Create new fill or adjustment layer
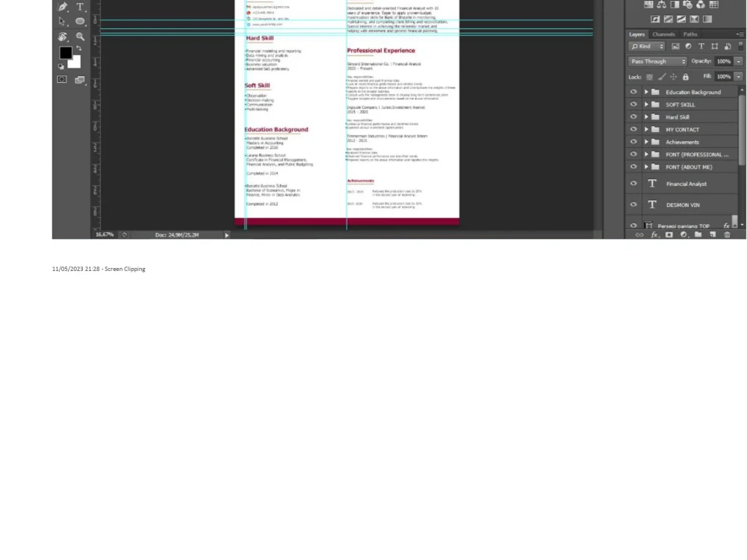The image size is (747, 560). tap(684, 234)
